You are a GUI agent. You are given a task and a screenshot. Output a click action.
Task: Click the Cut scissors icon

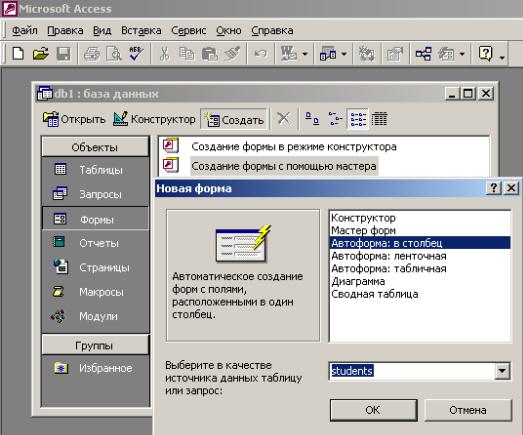tap(164, 53)
